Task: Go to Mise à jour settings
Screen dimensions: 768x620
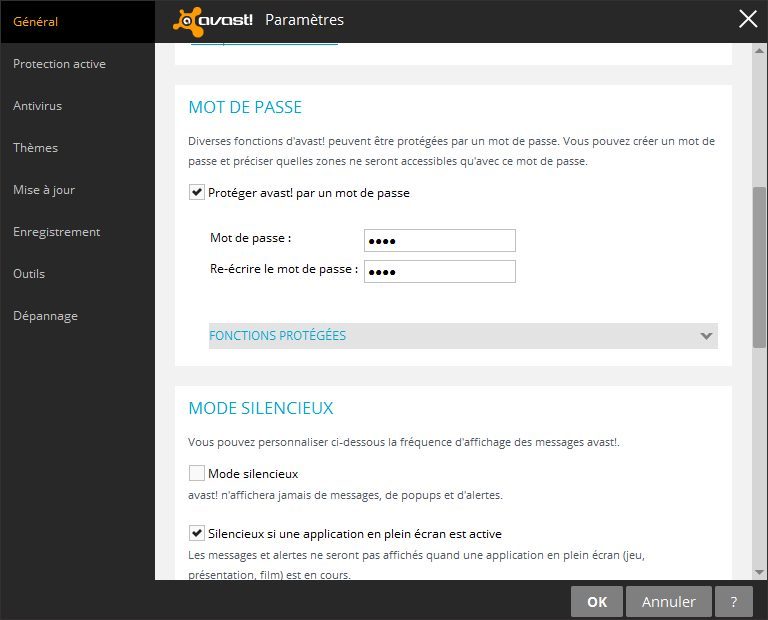Action: coord(44,190)
